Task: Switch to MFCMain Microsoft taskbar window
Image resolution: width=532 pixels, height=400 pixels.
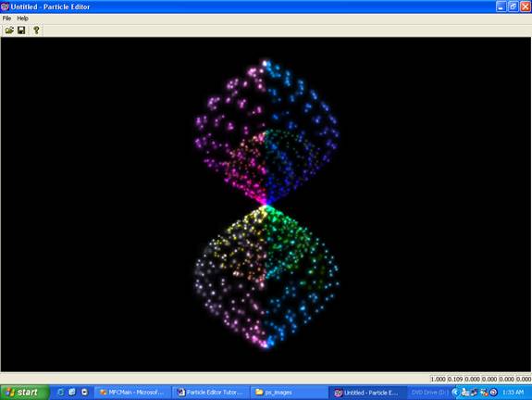Action: coord(132,393)
